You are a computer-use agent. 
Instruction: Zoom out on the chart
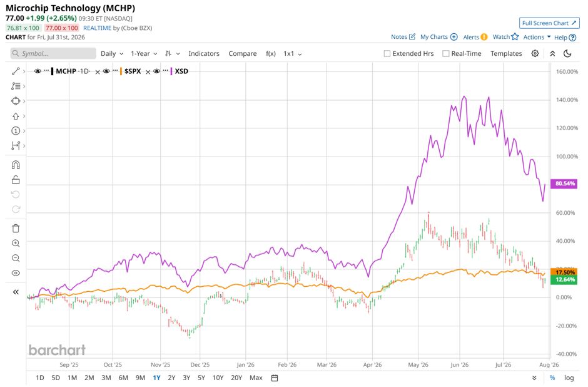16,258
